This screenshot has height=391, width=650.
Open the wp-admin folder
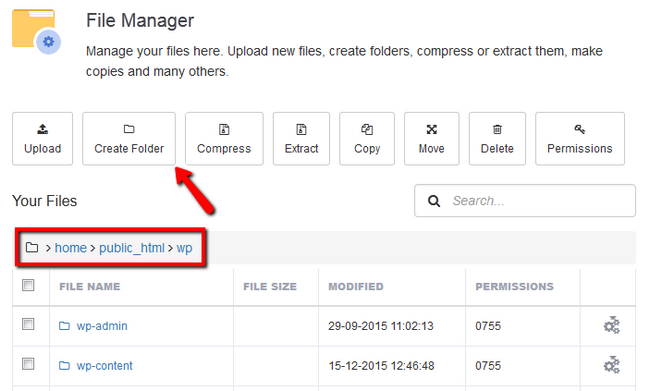(102, 326)
